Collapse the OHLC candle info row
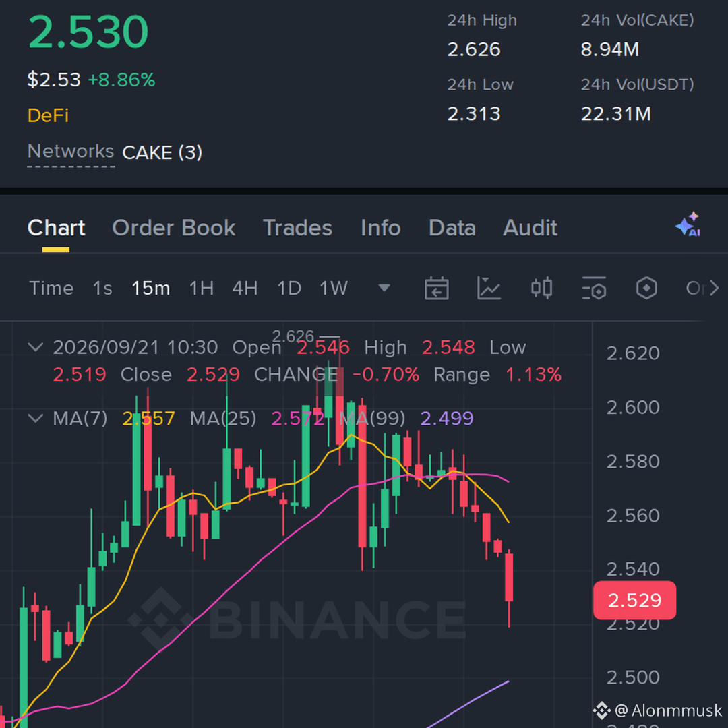 [36, 347]
